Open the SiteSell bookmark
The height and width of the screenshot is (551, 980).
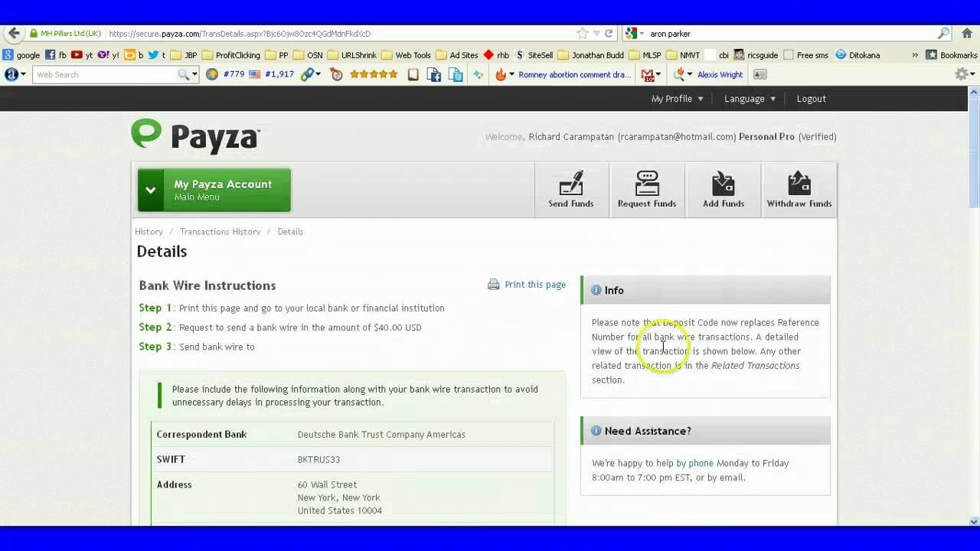(x=534, y=55)
